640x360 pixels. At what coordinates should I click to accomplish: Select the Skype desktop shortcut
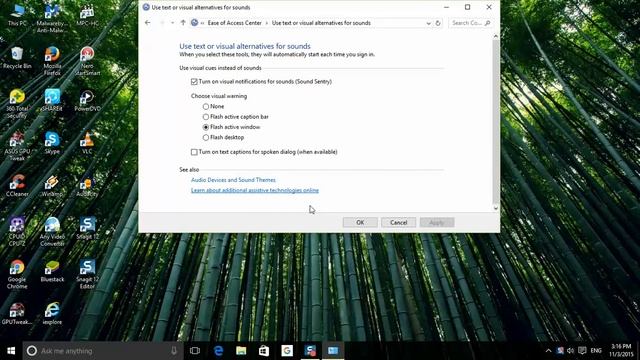(x=52, y=143)
